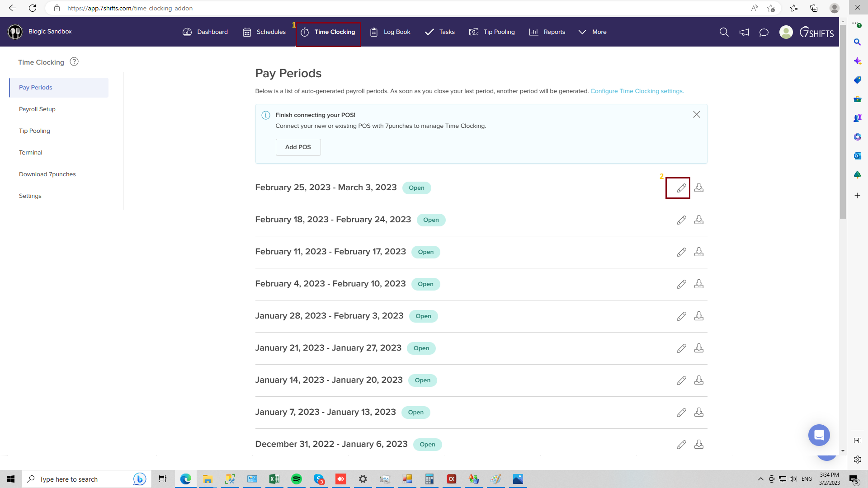This screenshot has width=868, height=488.
Task: Edit the February 25 - March 3 pay period
Action: (x=681, y=188)
